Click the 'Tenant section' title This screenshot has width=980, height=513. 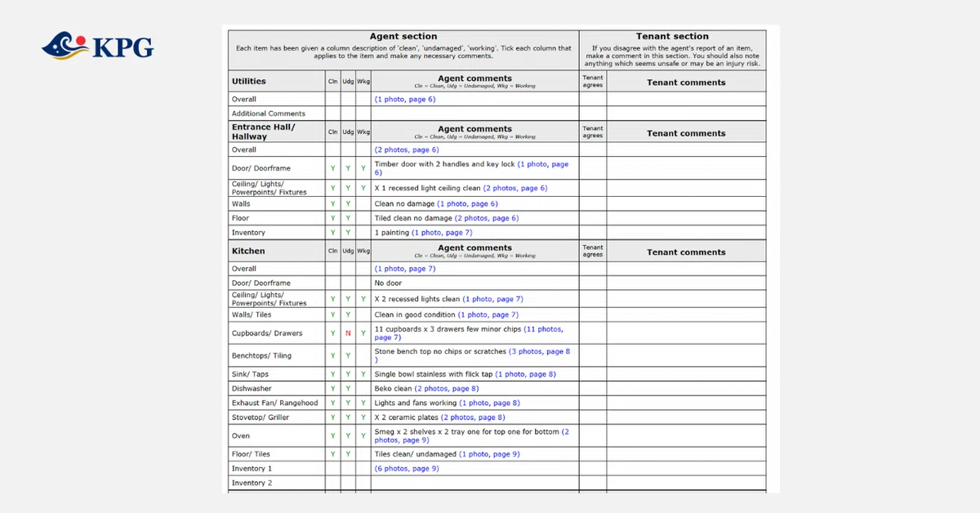tap(672, 36)
